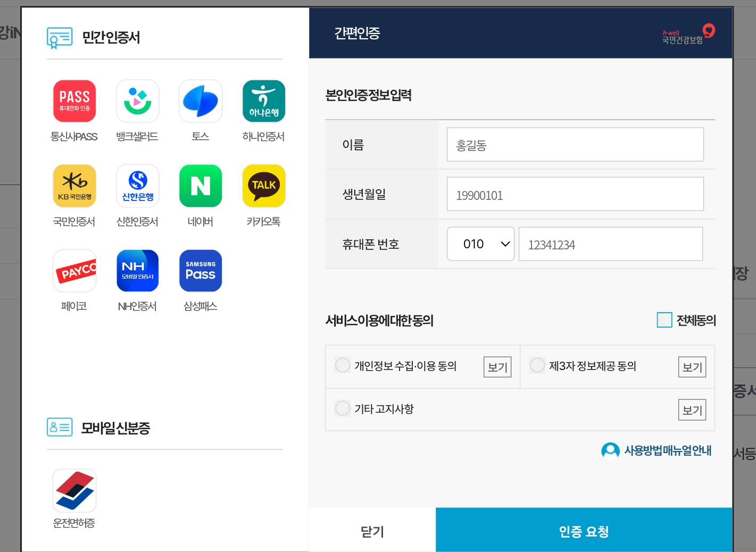View 제3자 정보제공 동의 terms via 보기

(x=692, y=367)
